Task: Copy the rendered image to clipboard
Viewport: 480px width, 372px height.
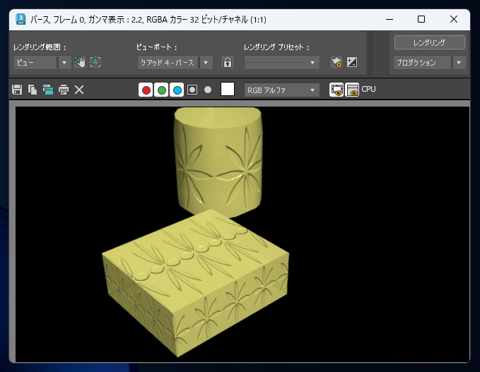Action: [32, 90]
